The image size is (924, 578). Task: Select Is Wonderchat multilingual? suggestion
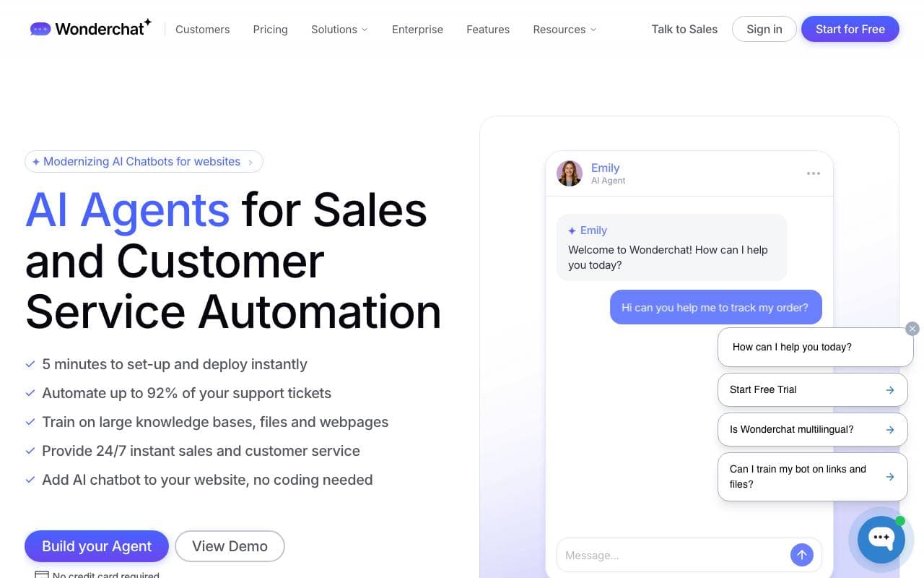(x=812, y=429)
